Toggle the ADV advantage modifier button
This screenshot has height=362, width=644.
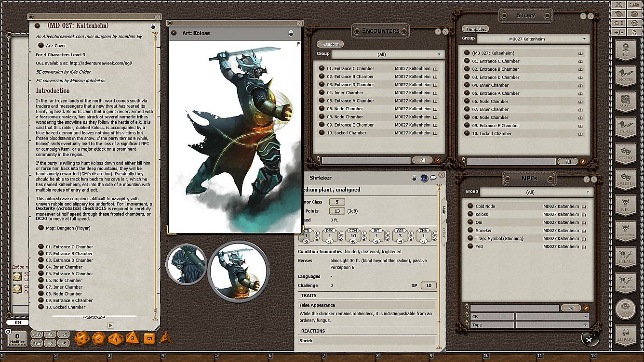click(37, 335)
